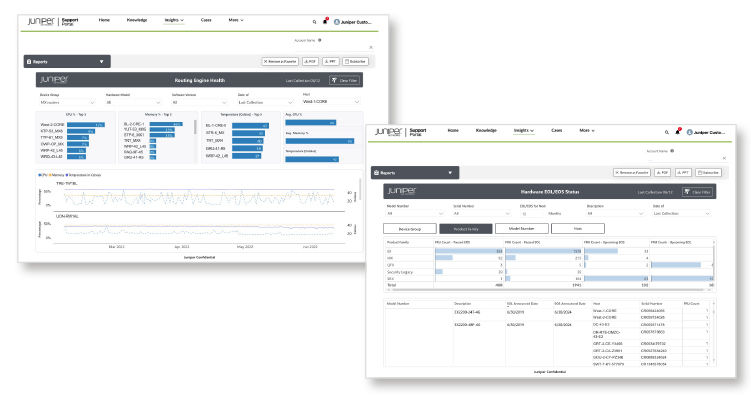Open Cases menu in Hardware EOL/EOS window

557,130
